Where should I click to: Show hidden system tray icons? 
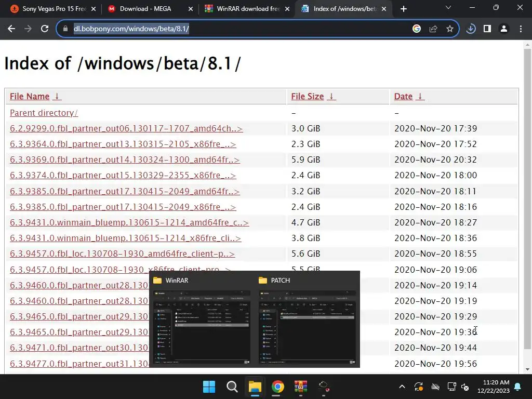(402, 387)
